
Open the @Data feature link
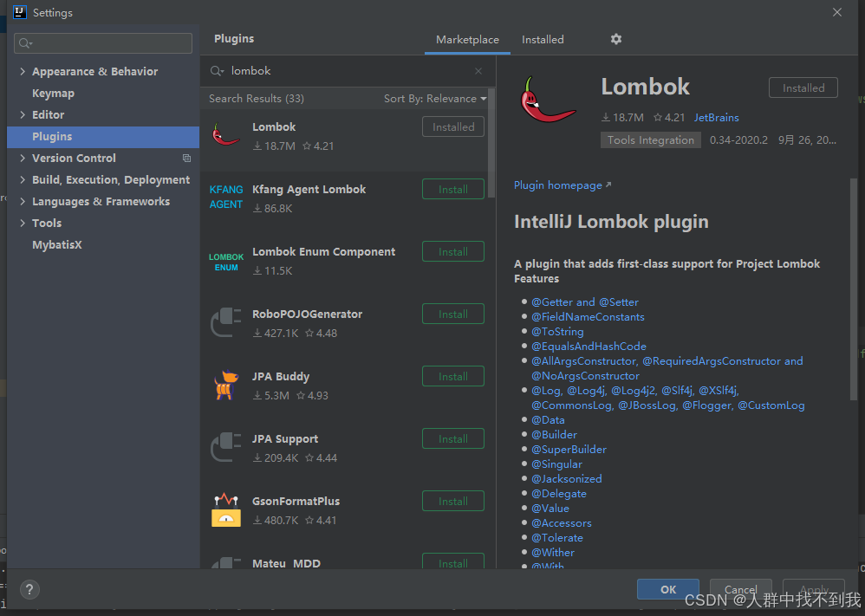coord(548,420)
